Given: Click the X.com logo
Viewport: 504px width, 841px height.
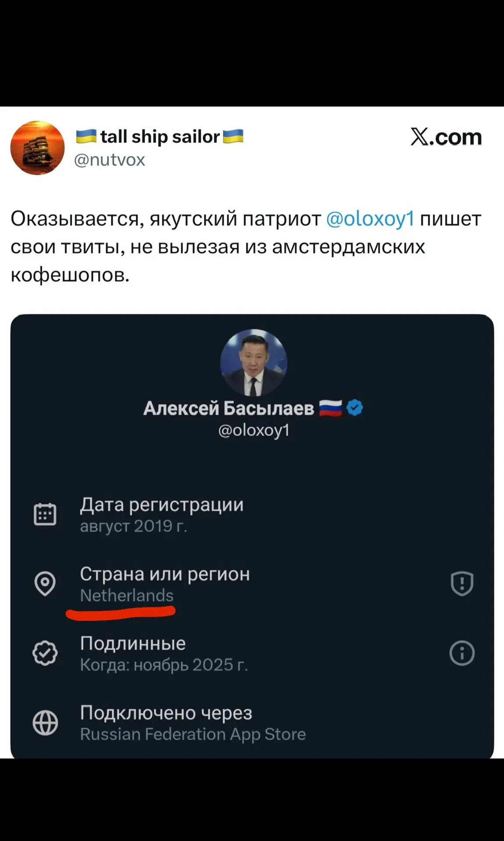Looking at the screenshot, I should pyautogui.click(x=446, y=138).
